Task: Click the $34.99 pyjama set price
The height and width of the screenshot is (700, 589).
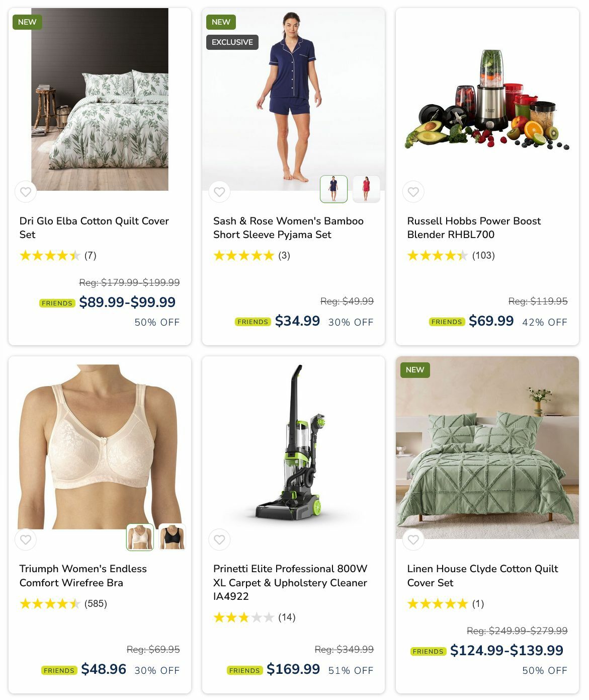Action: (297, 321)
